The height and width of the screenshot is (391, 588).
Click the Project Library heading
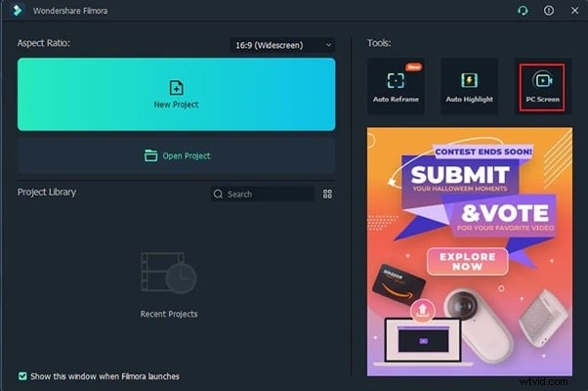[47, 193]
